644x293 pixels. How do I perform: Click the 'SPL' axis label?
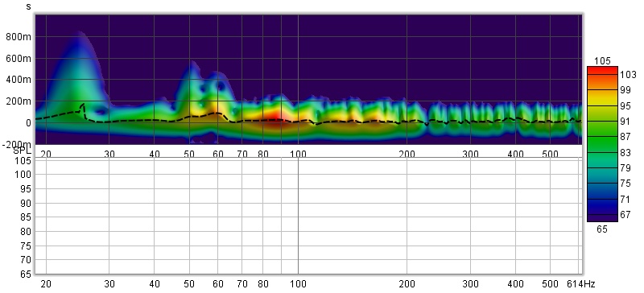pos(22,151)
